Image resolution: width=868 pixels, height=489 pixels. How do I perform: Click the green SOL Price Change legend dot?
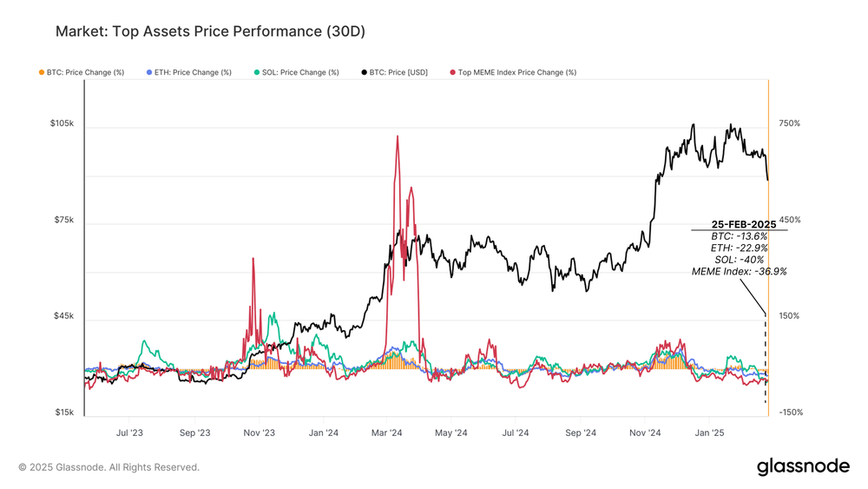[x=257, y=73]
